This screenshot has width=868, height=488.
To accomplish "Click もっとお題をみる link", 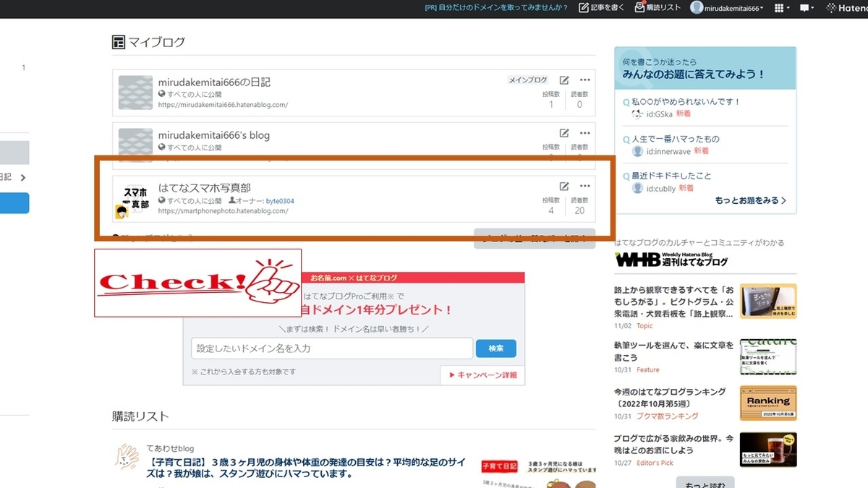I will [x=751, y=200].
